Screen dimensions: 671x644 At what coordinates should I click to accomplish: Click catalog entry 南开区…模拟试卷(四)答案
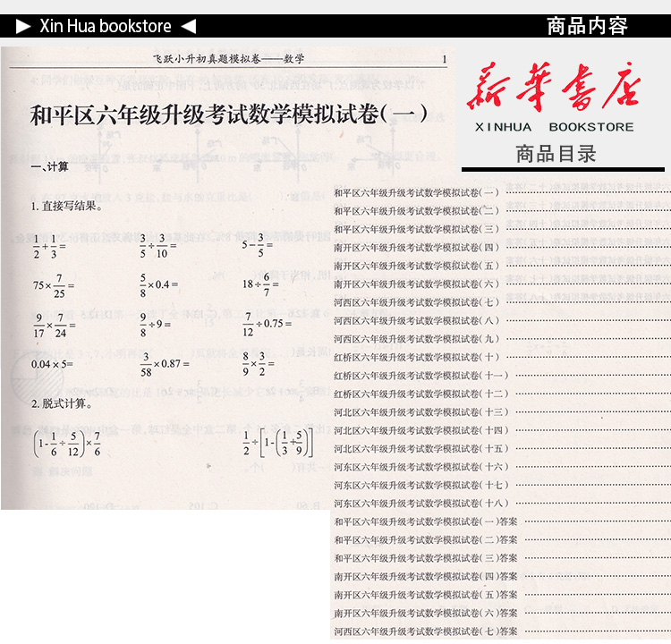(426, 577)
